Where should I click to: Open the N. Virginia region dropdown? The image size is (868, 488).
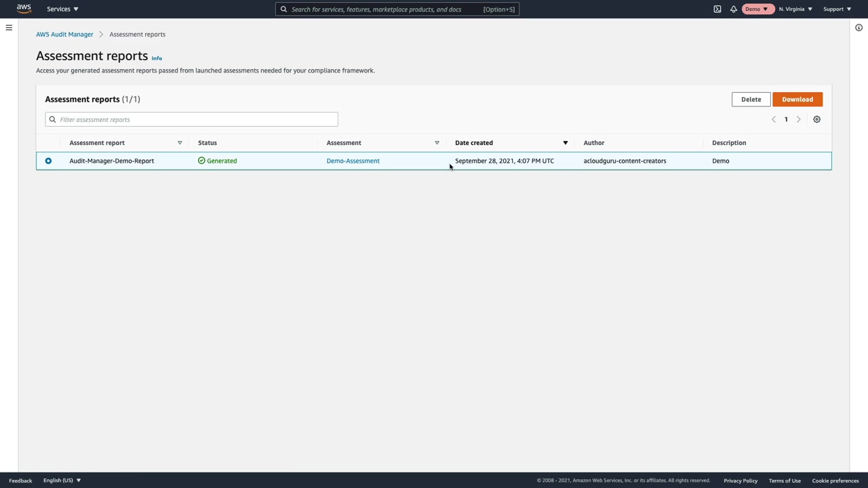tap(795, 9)
